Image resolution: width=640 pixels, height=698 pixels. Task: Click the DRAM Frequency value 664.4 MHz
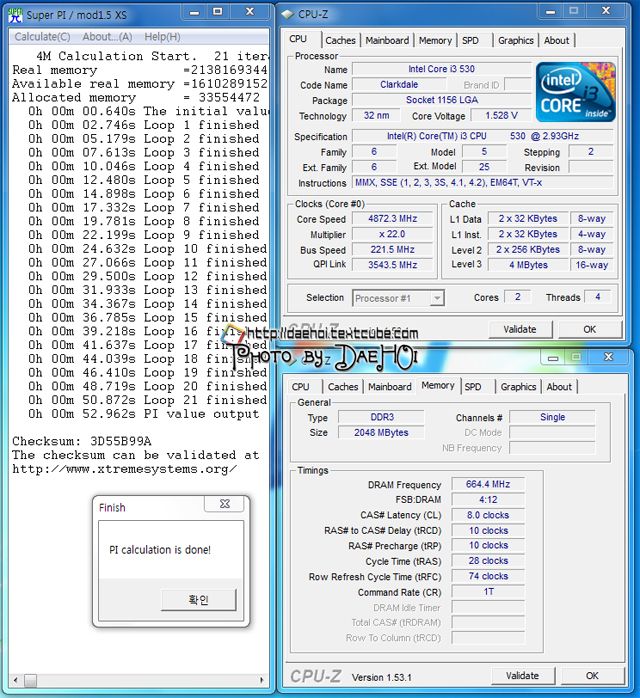click(488, 484)
